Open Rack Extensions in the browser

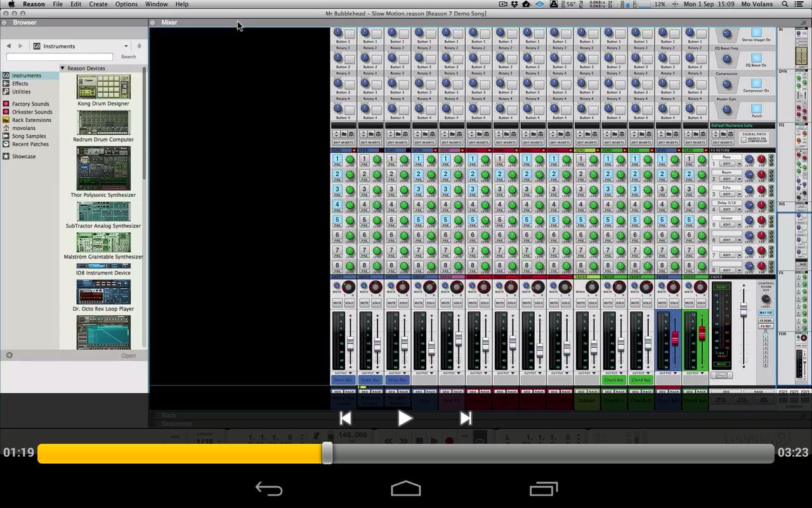(x=31, y=120)
